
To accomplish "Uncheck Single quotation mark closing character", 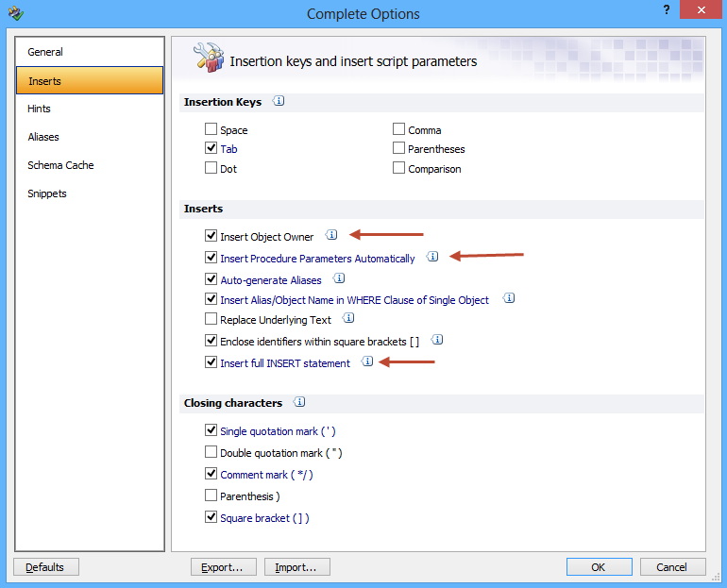I will pyautogui.click(x=211, y=430).
